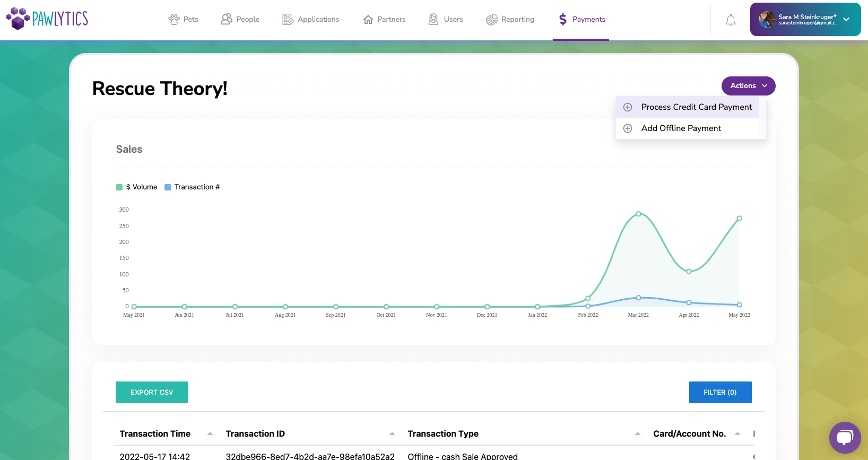The width and height of the screenshot is (868, 460).
Task: Click Offline - cash Sale Approved cell
Action: (463, 456)
